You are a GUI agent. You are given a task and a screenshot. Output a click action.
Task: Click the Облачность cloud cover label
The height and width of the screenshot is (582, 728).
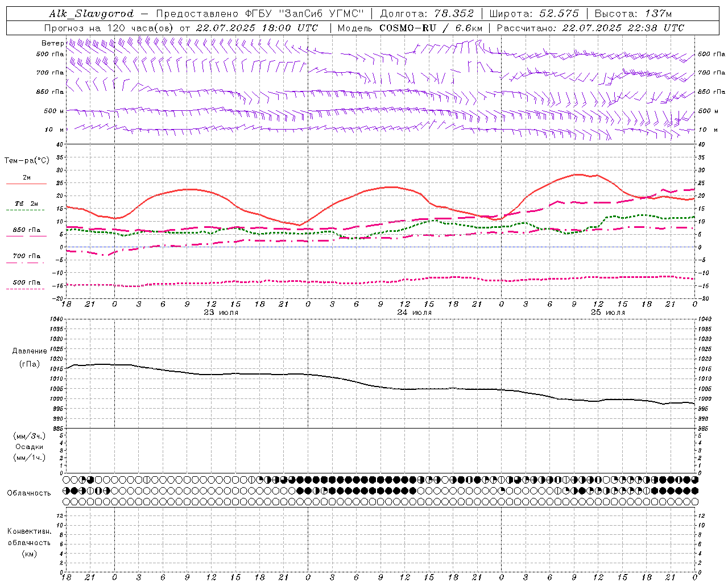pyautogui.click(x=29, y=493)
